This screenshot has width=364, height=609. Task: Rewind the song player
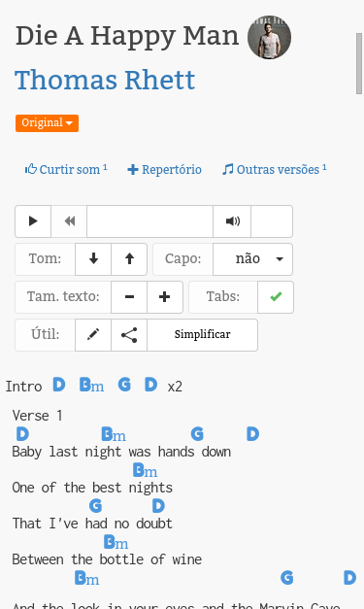tap(69, 221)
